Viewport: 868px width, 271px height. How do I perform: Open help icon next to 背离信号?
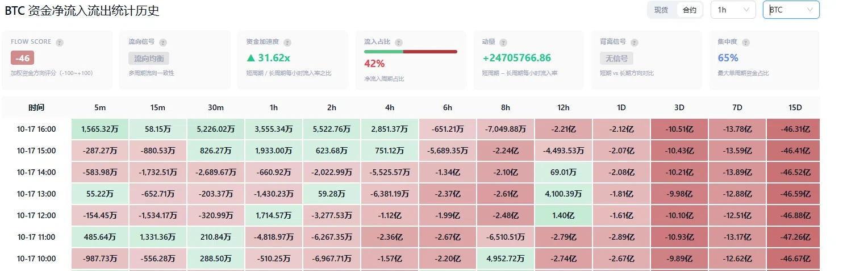click(x=635, y=43)
